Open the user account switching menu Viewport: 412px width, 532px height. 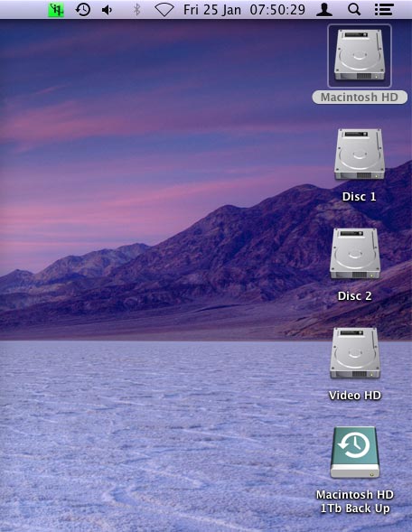pyautogui.click(x=324, y=10)
